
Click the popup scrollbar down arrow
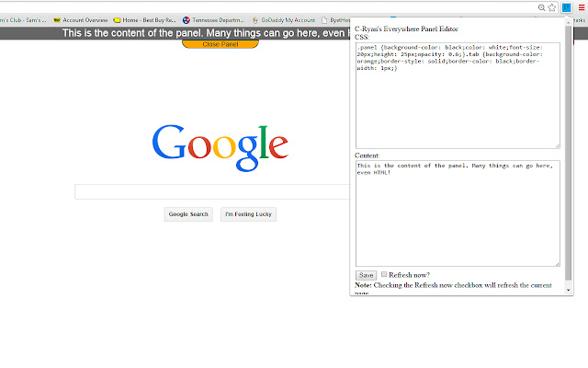[569, 291]
